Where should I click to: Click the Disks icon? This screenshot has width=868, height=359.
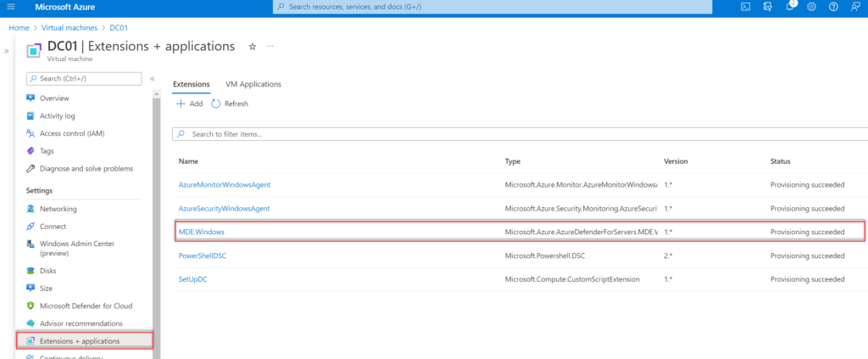click(31, 271)
